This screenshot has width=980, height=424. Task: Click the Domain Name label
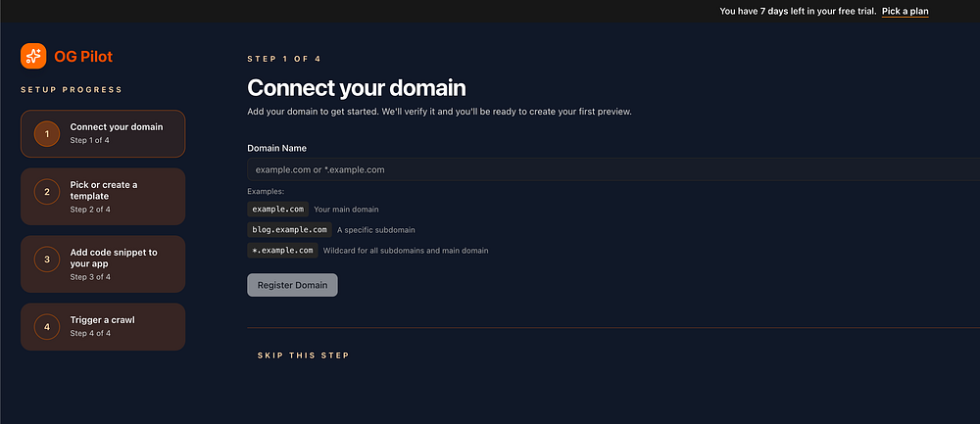tap(276, 148)
